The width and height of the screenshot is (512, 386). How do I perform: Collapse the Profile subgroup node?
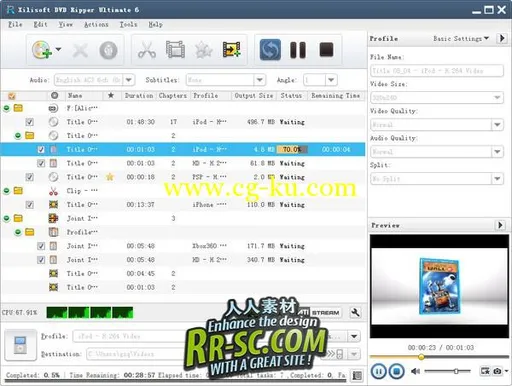point(18,232)
